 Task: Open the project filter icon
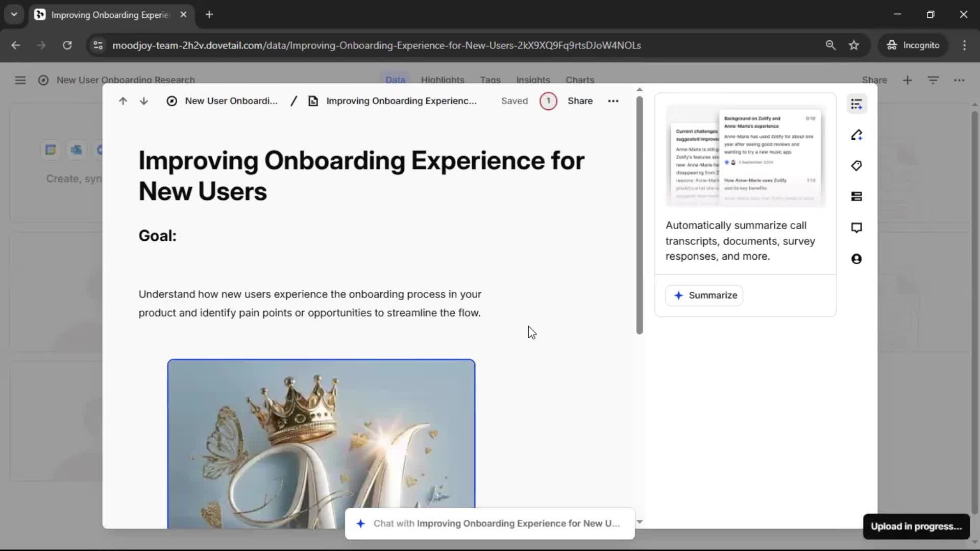pyautogui.click(x=933, y=80)
